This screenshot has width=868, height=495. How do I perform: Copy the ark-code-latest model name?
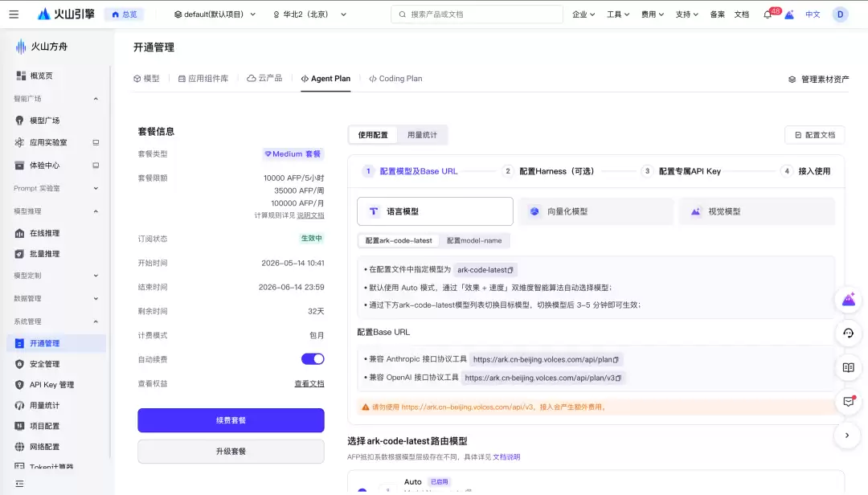(510, 270)
